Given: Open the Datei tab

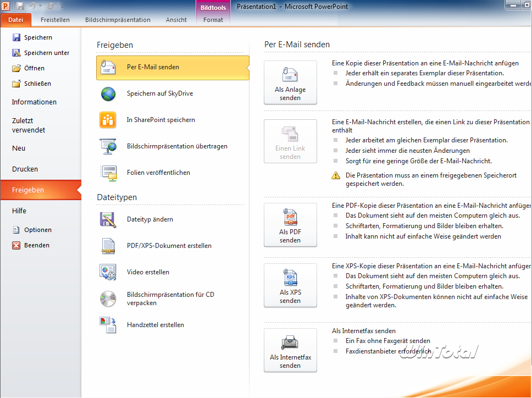Looking at the screenshot, I should [x=15, y=20].
